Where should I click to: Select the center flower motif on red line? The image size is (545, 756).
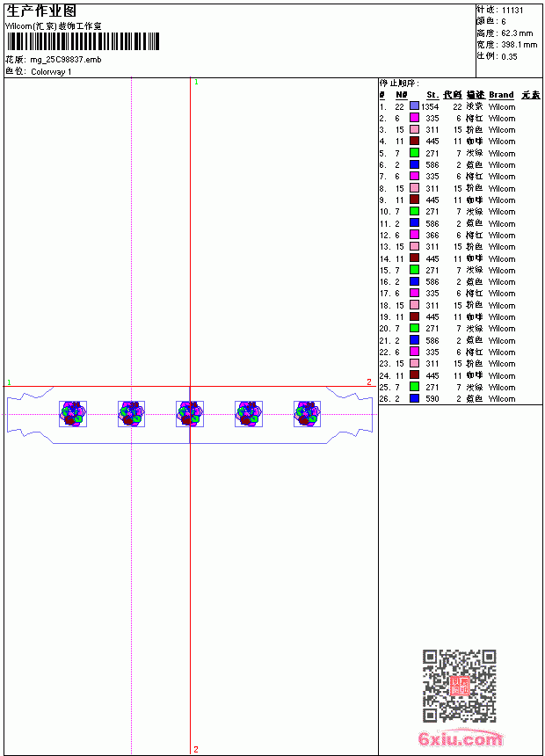tap(190, 414)
